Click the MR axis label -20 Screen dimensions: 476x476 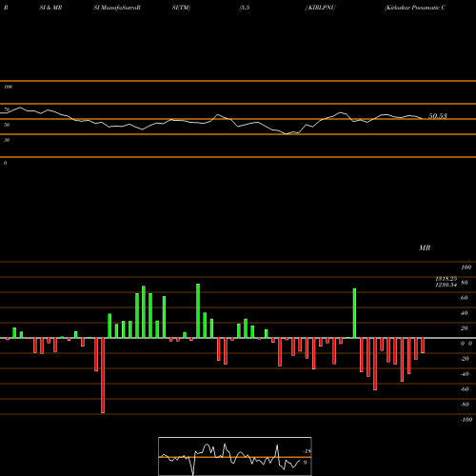(465, 359)
